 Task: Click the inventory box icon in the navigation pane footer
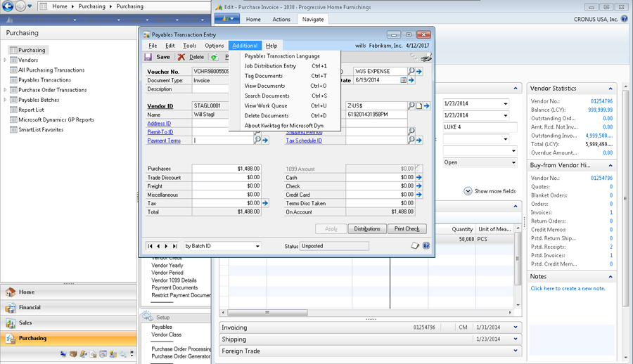coord(73,354)
